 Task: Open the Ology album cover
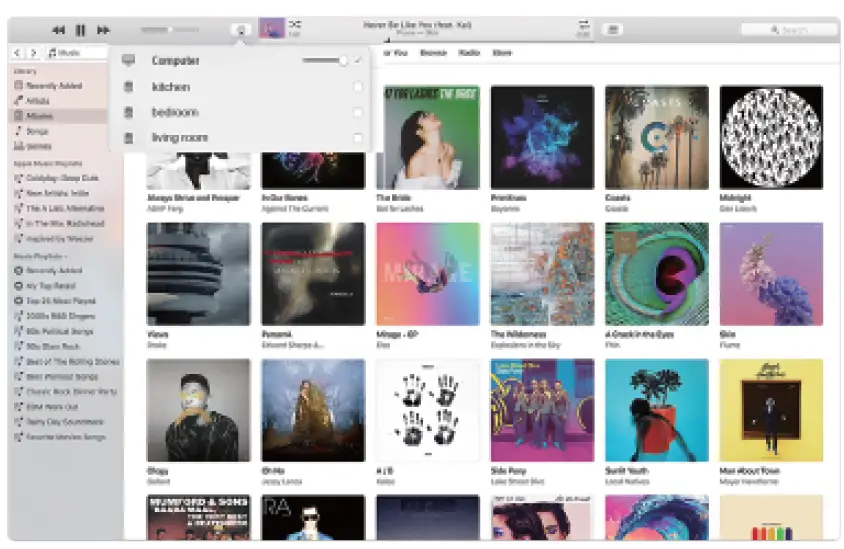pos(199,410)
